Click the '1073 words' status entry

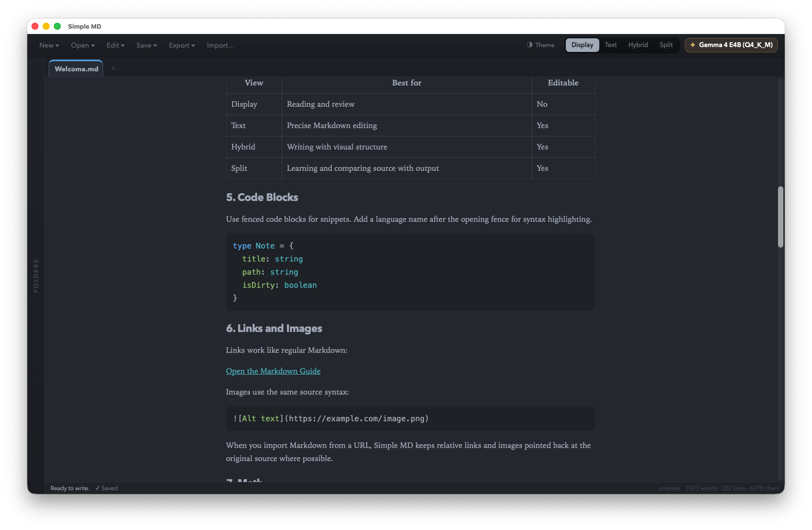coord(701,488)
